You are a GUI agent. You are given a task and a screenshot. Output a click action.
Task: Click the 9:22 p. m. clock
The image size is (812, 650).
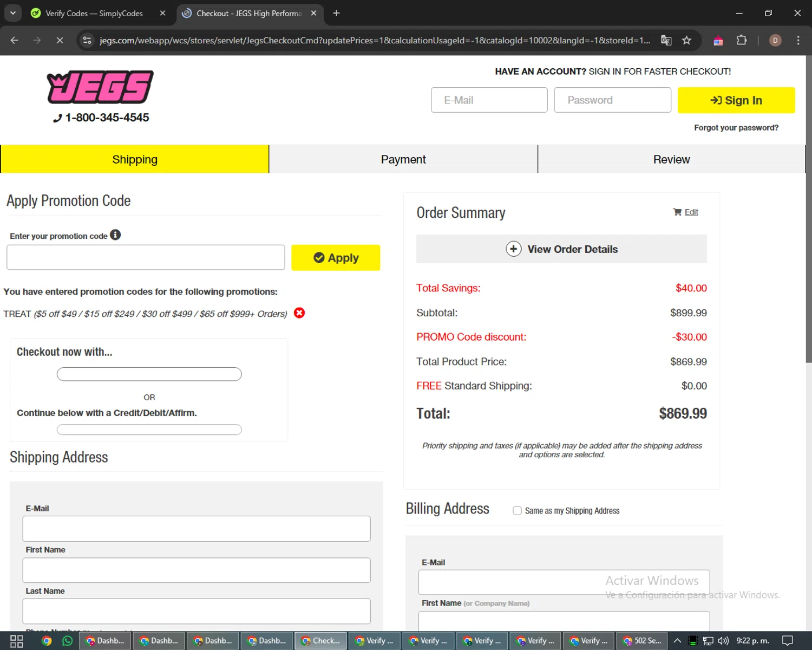752,641
